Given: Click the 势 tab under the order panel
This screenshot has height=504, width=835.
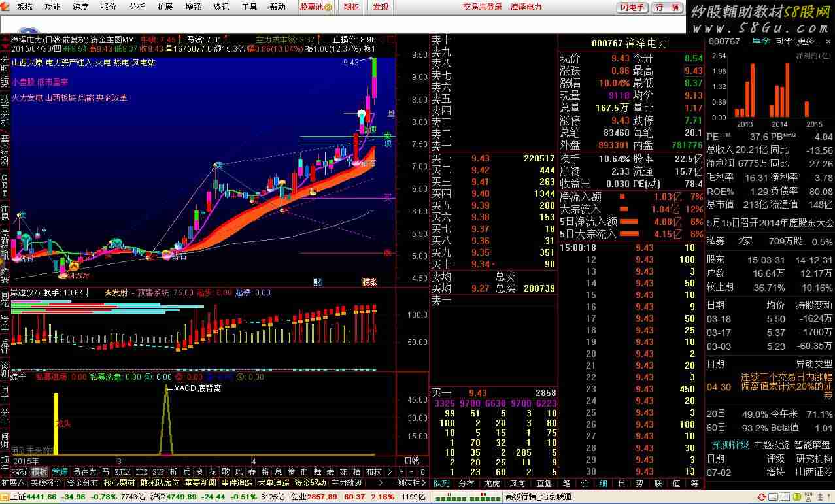Looking at the screenshot, I should pyautogui.click(x=639, y=483).
